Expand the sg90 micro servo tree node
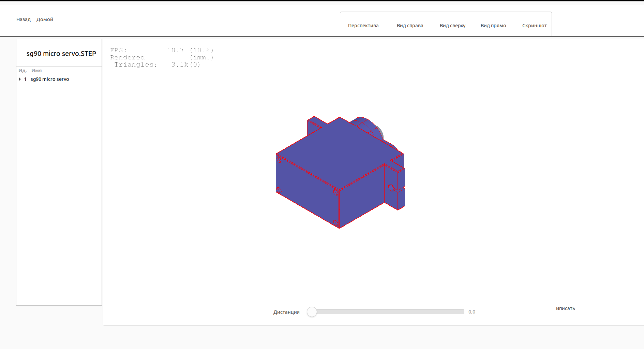 point(20,79)
